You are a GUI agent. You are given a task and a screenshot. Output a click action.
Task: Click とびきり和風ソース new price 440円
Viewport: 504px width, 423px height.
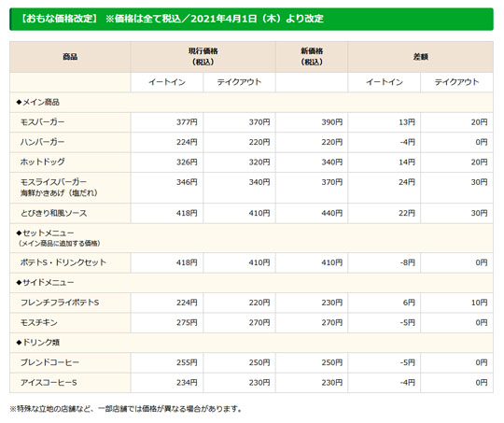(x=332, y=213)
